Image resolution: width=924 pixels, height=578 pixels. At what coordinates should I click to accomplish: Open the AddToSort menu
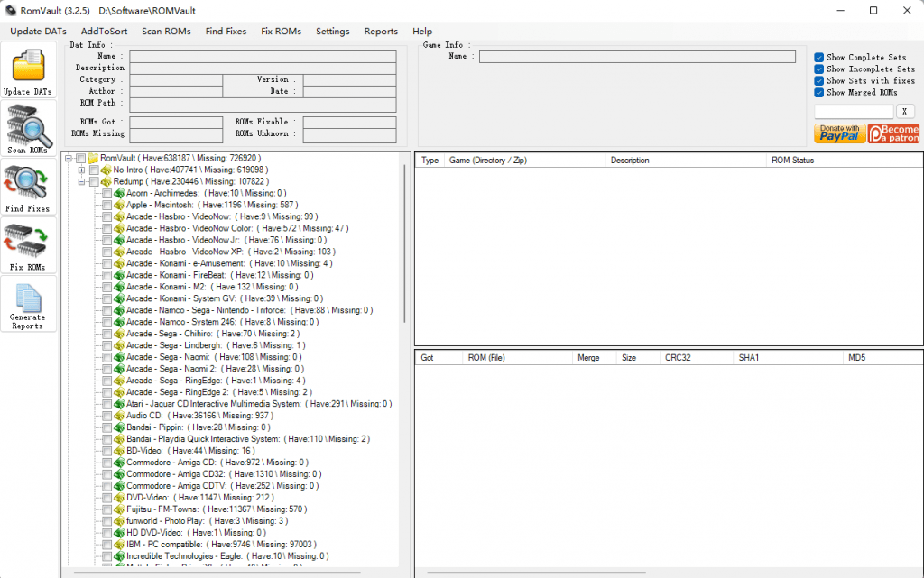point(104,32)
